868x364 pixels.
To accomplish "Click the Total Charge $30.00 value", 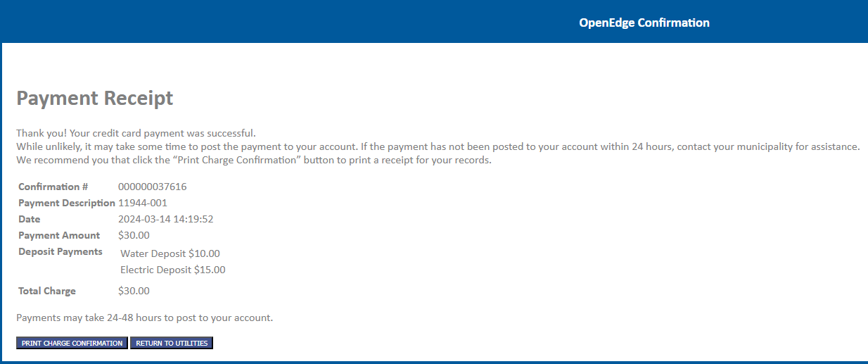I will tap(134, 291).
